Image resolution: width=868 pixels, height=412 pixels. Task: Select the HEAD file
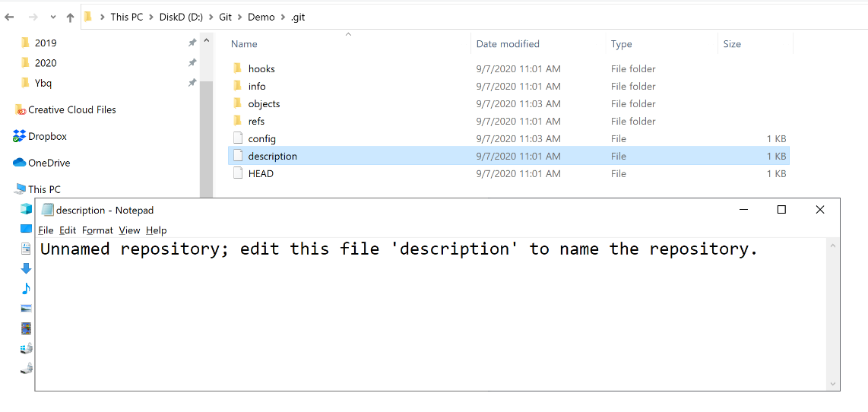[x=261, y=173]
